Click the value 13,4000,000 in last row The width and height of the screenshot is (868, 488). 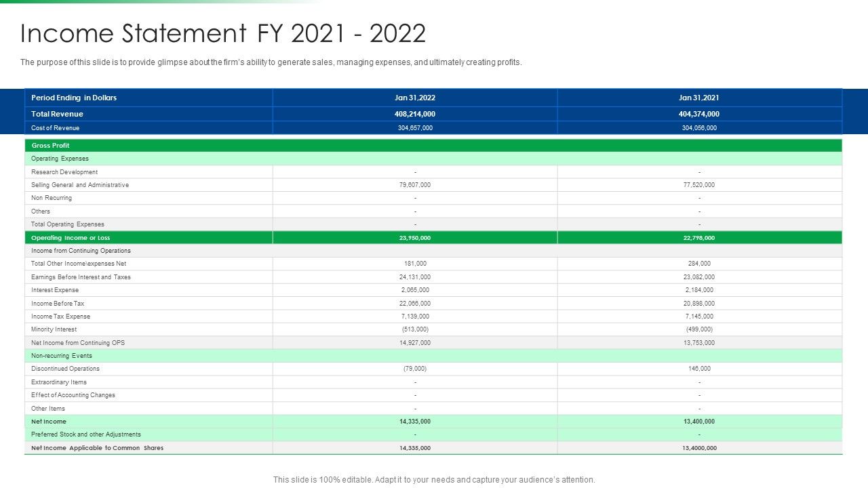(699, 448)
